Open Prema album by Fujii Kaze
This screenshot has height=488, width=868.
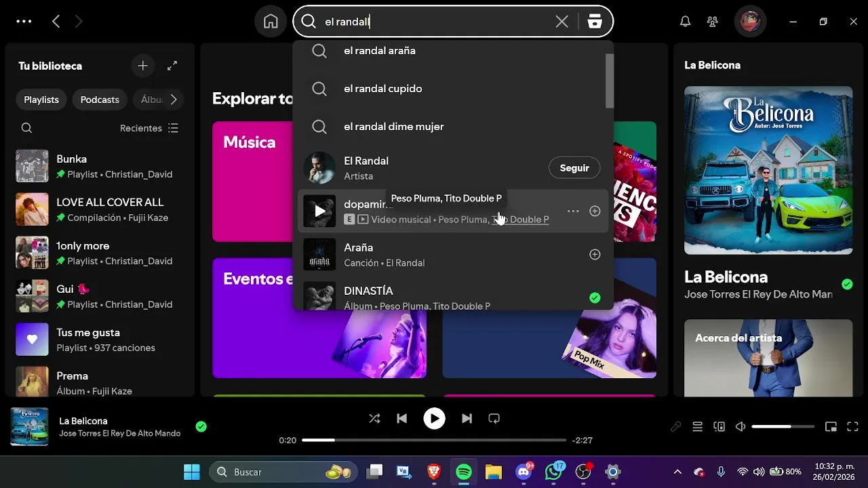99,383
